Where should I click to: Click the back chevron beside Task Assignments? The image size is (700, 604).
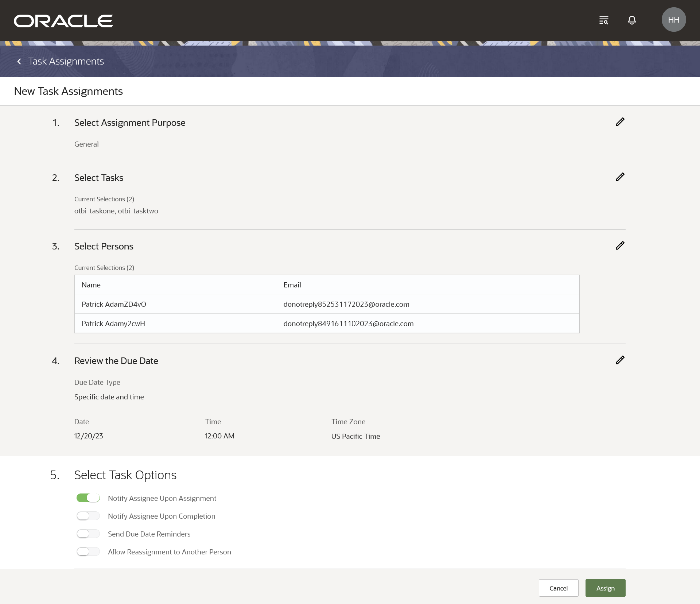pos(19,61)
